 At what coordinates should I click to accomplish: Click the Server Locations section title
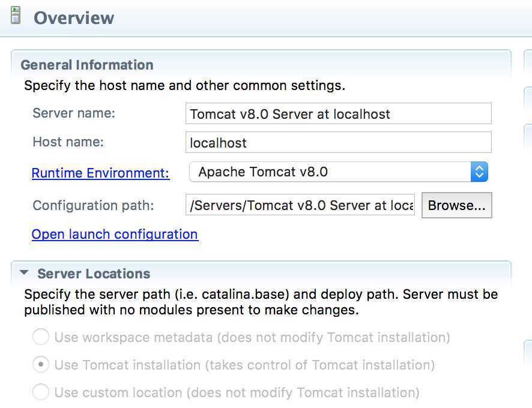click(x=94, y=274)
